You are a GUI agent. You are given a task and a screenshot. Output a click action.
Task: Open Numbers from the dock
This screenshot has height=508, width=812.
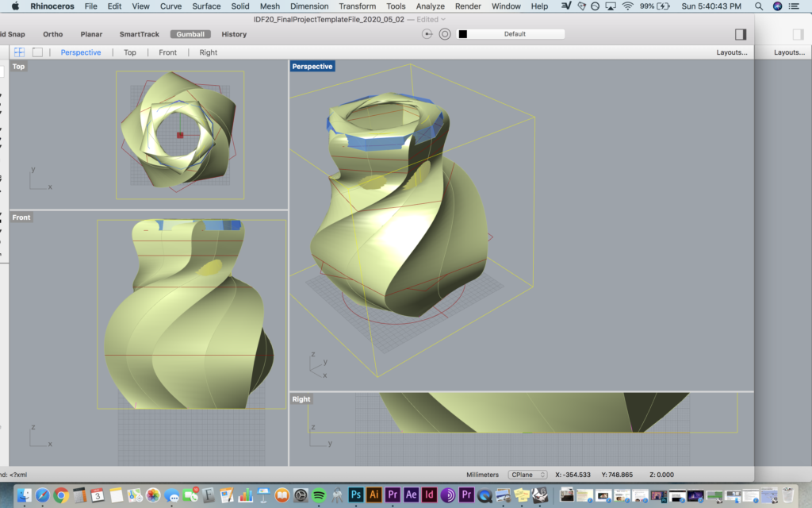pyautogui.click(x=245, y=495)
